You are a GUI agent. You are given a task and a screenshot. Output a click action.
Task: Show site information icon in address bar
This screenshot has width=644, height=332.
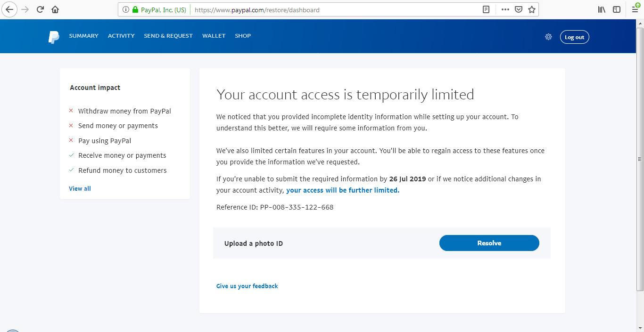[x=126, y=9]
